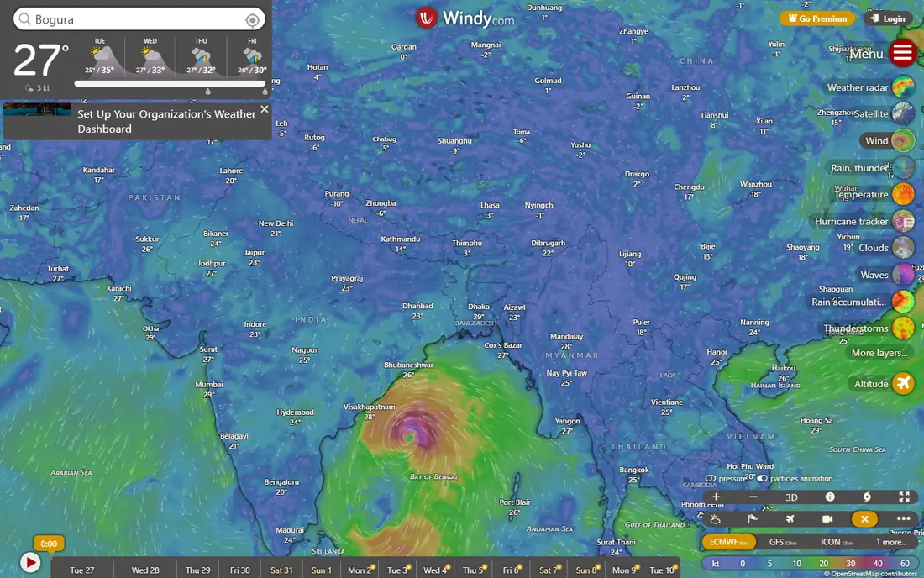This screenshot has height=578, width=924.
Task: Select the Temperature layer icon
Action: [903, 194]
